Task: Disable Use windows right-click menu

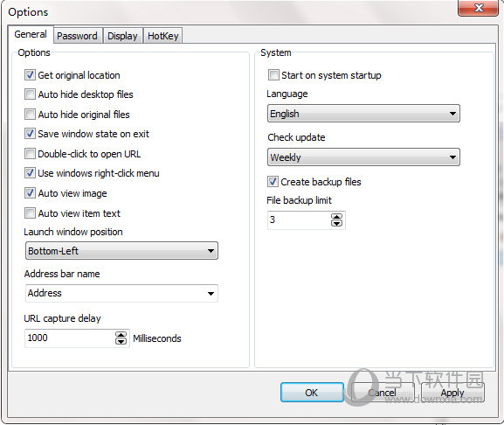Action: 30,173
